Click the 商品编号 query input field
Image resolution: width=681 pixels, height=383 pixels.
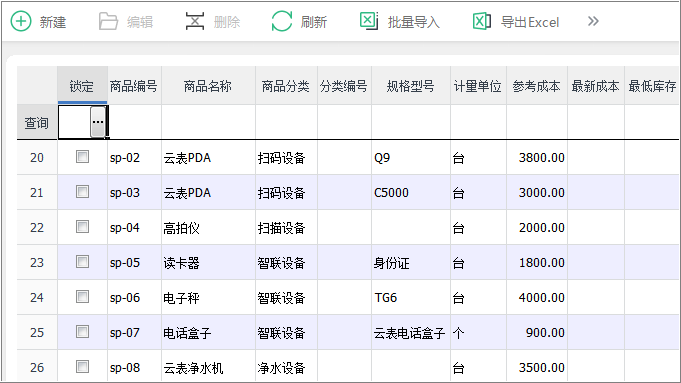click(x=135, y=122)
